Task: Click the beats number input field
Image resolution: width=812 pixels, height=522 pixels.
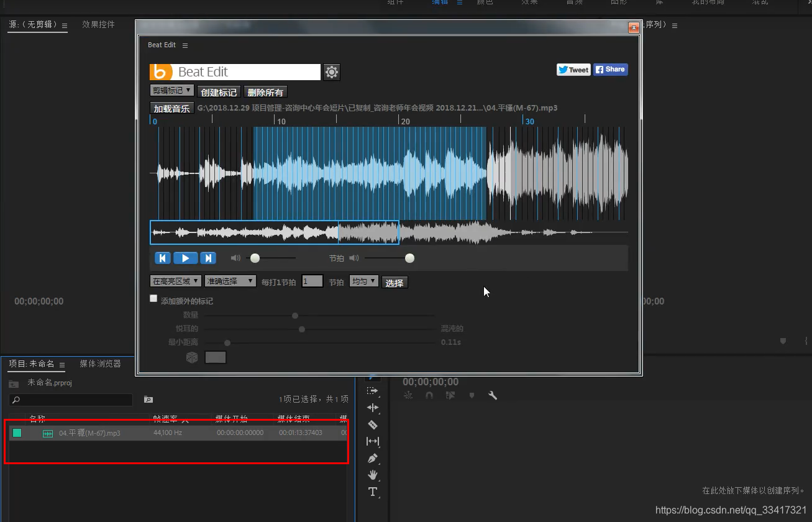Action: point(312,282)
